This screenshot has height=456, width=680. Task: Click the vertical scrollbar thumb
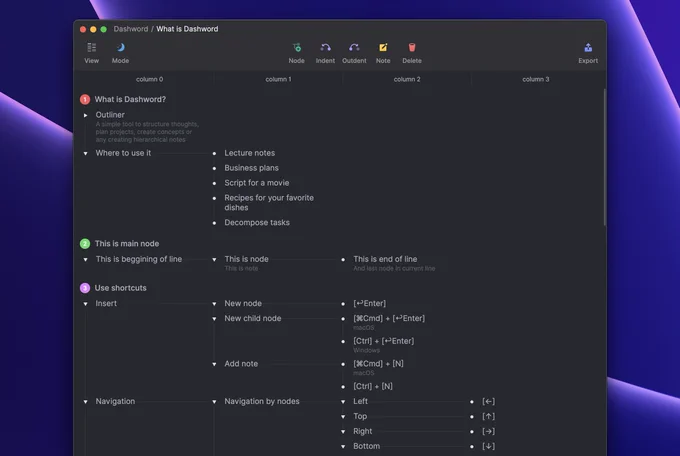click(605, 157)
